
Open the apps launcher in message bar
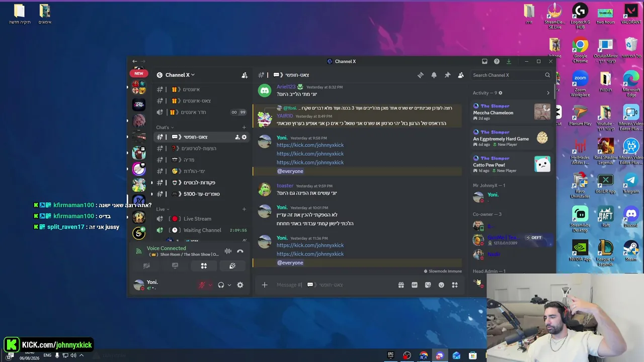[x=455, y=285]
